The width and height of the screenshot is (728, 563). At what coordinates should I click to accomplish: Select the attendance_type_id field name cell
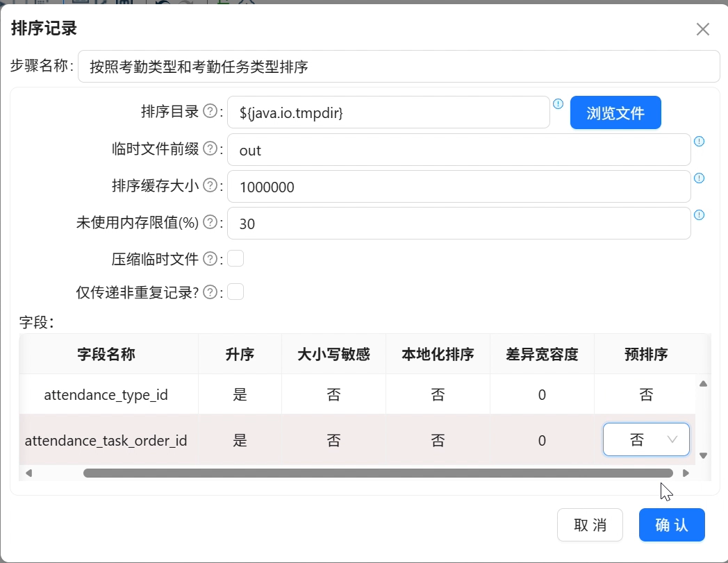pos(108,394)
